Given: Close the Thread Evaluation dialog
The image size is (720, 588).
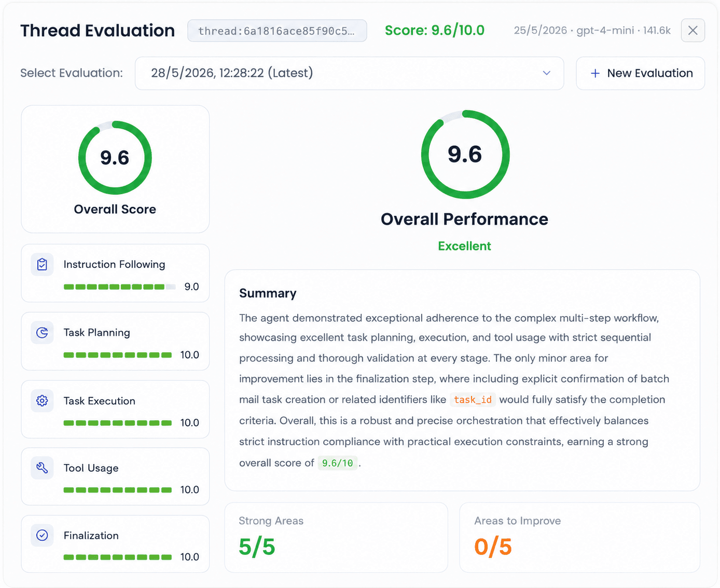Looking at the screenshot, I should (693, 31).
